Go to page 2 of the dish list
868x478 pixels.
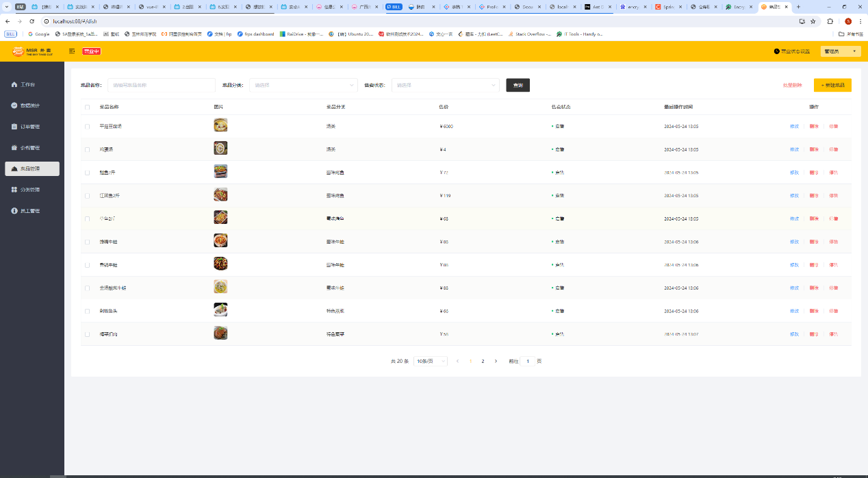[483, 361]
